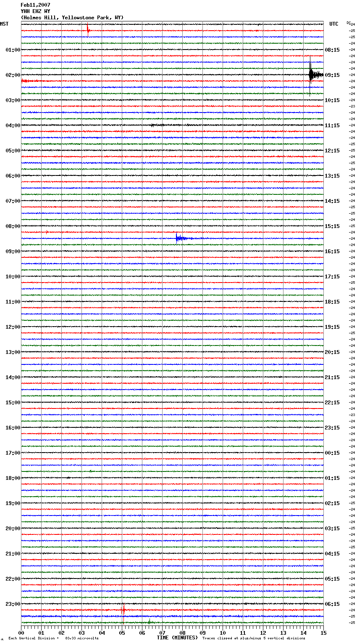Image resolution: width=357 pixels, height=644 pixels.
Task: Select the 14:00 MST time label
Action: pyautogui.click(x=13, y=377)
